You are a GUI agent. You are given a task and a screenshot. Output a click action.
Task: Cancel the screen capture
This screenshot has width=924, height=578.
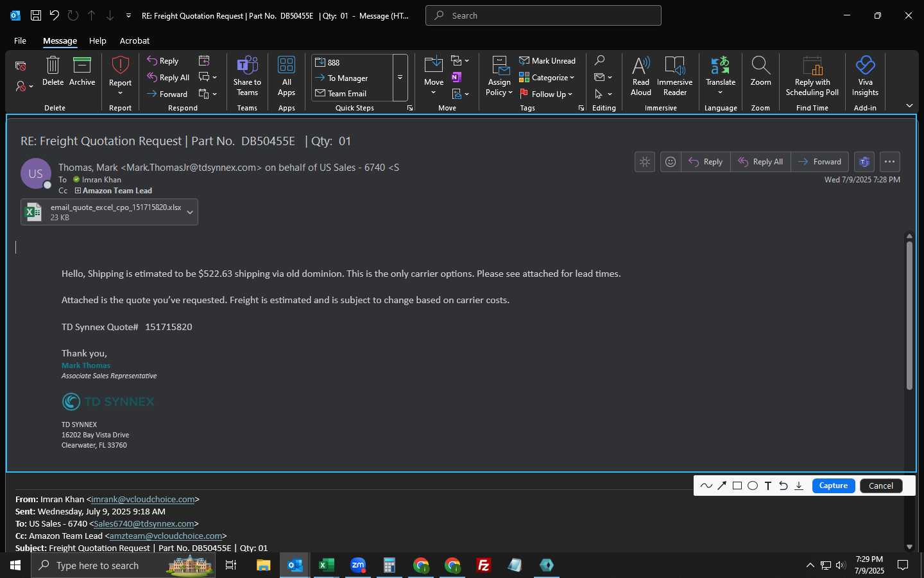(881, 486)
